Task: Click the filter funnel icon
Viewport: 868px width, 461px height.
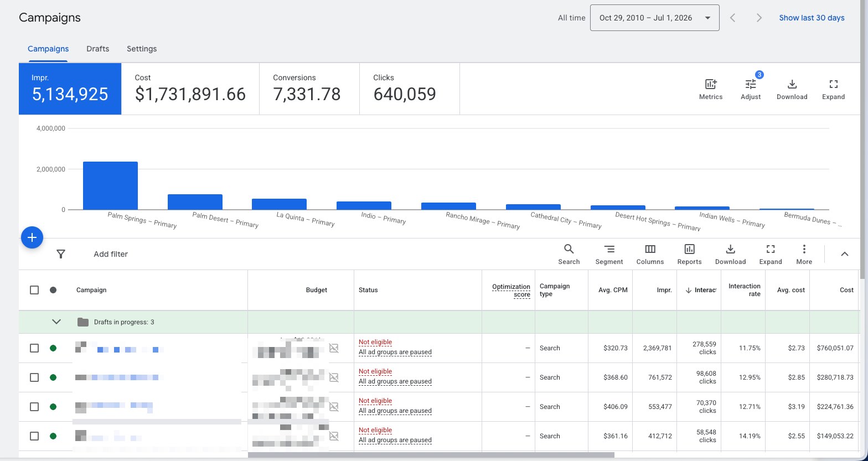Action: [x=61, y=254]
